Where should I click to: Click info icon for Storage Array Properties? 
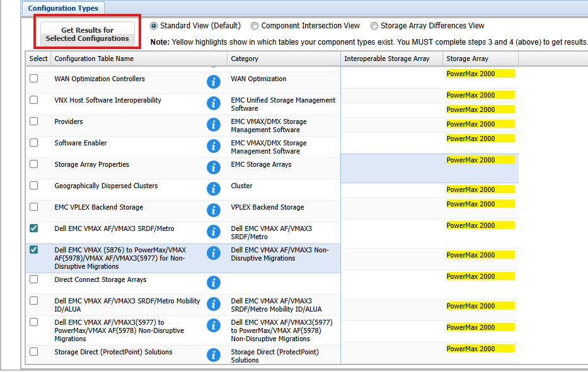(214, 167)
